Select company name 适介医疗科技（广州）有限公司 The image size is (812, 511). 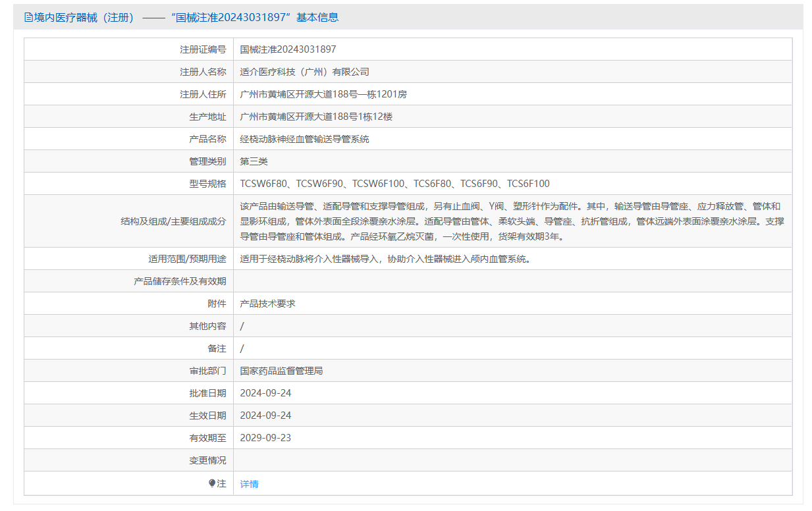click(x=305, y=72)
